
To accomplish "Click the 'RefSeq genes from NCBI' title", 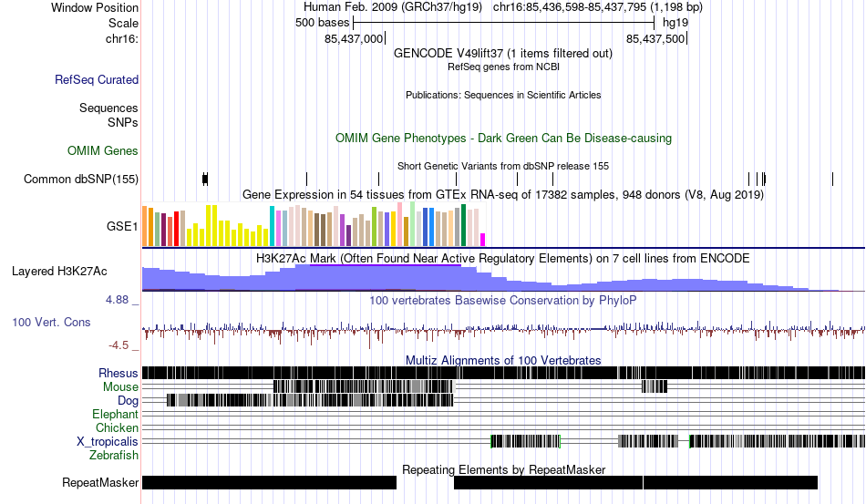I will 503,67.
